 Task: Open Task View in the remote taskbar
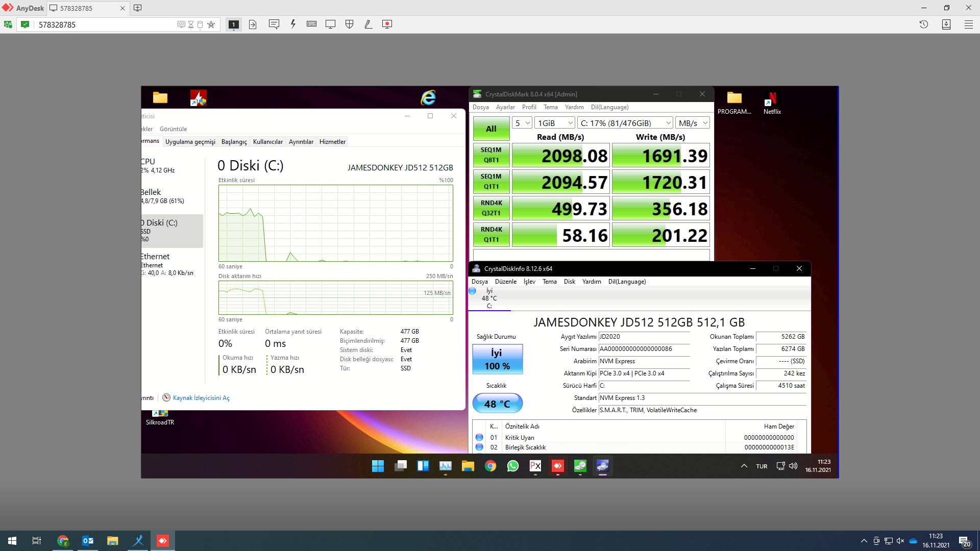click(x=400, y=466)
